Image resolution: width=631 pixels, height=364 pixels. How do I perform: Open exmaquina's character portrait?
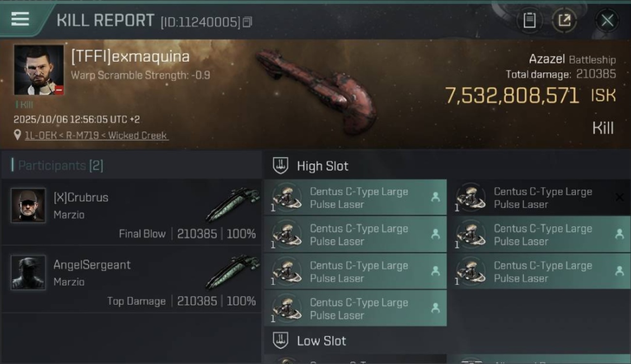39,70
